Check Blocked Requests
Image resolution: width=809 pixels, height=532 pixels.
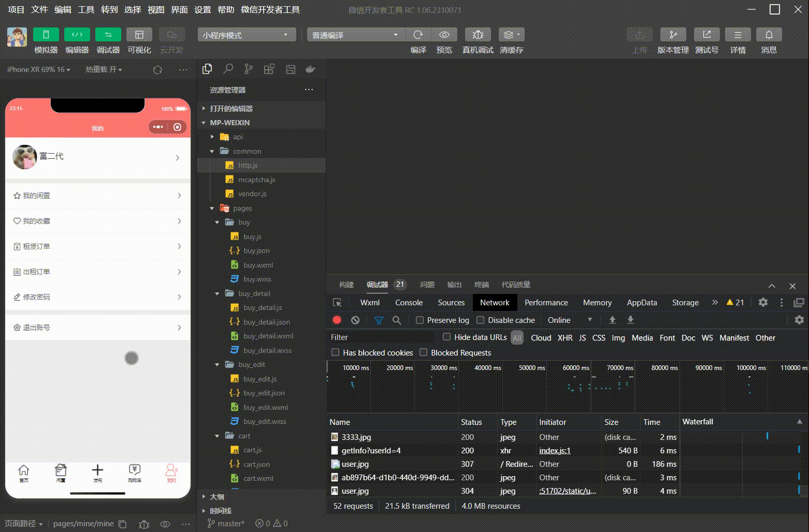424,352
